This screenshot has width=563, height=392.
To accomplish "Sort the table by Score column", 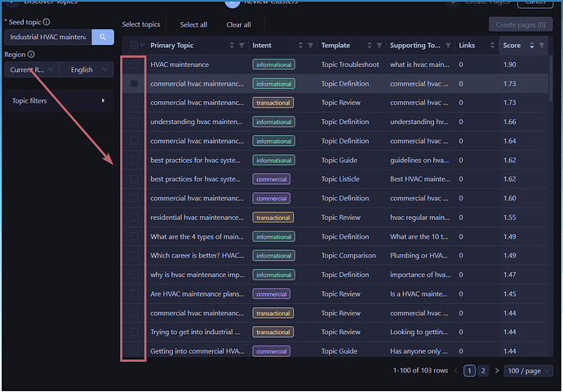I will (x=531, y=46).
